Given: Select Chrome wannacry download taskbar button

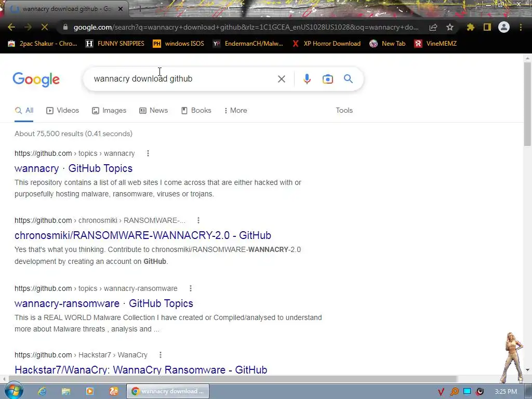Looking at the screenshot, I should 168,391.
